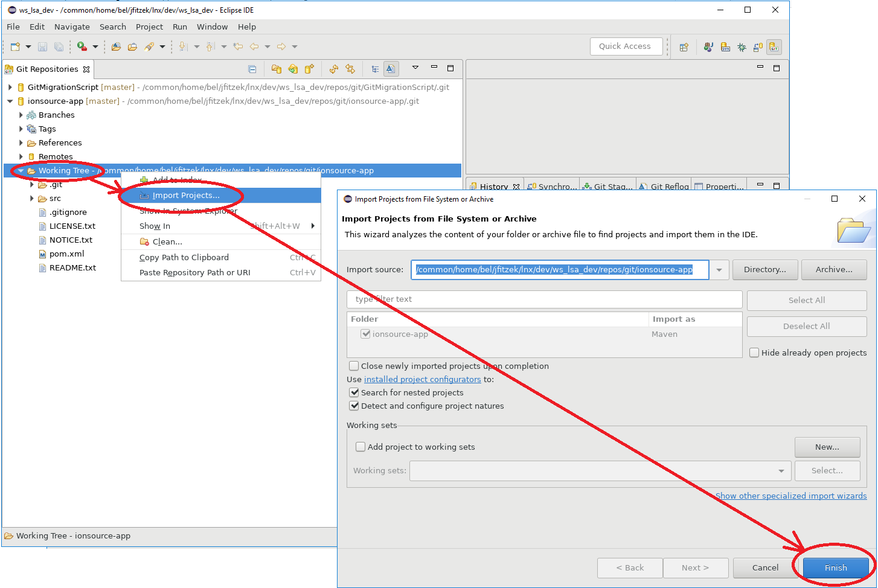The height and width of the screenshot is (588, 878).
Task: Collapse the ionsource-app repository node
Action: click(x=10, y=101)
